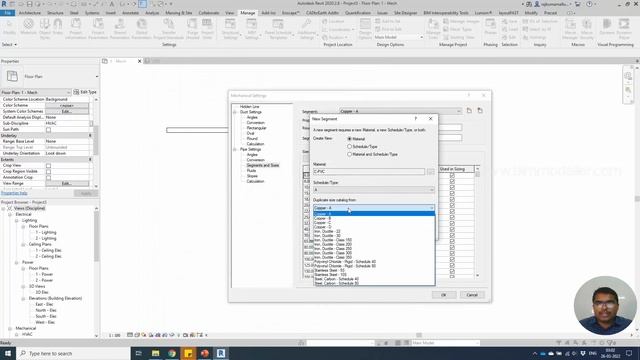This screenshot has width=640, height=360.
Task: Open the Systems ribbon tab
Action: pyautogui.click(x=92, y=13)
